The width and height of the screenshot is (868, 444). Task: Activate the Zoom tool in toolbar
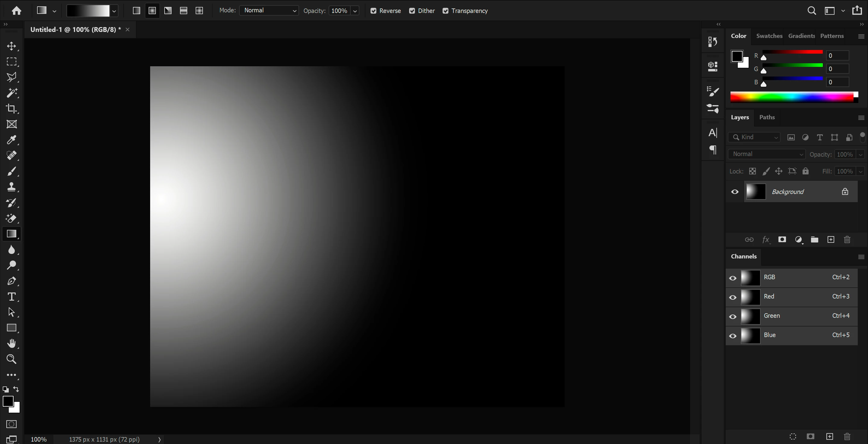click(x=11, y=359)
